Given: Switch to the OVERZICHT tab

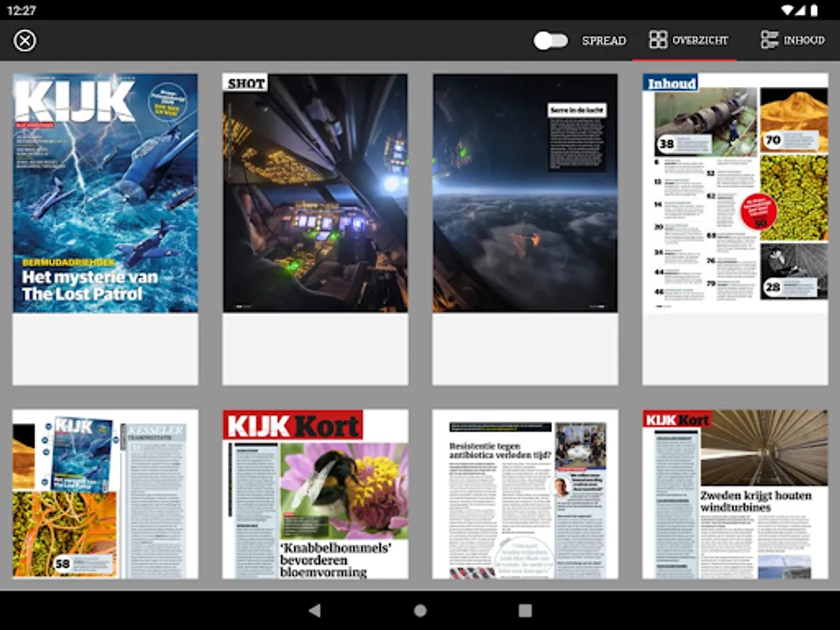Looking at the screenshot, I should click(x=684, y=40).
